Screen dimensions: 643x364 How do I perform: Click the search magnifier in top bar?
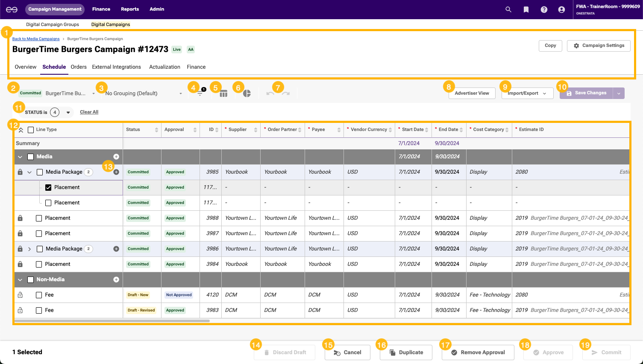[x=508, y=9]
